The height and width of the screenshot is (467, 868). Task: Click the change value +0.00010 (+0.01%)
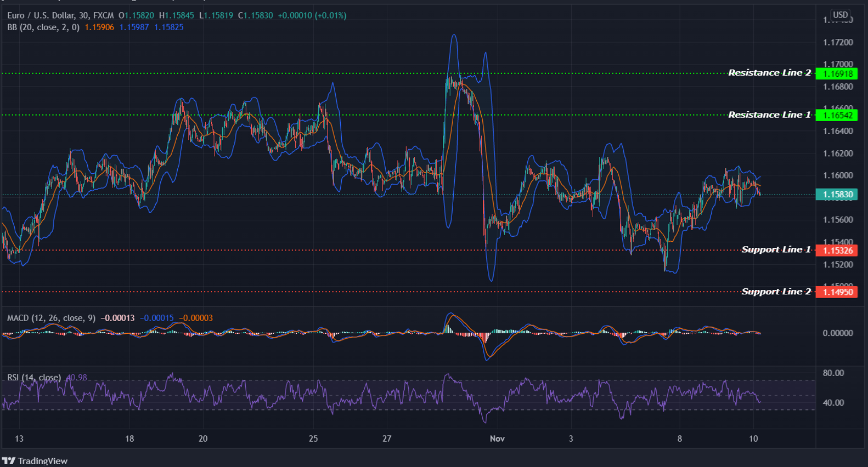click(312, 15)
